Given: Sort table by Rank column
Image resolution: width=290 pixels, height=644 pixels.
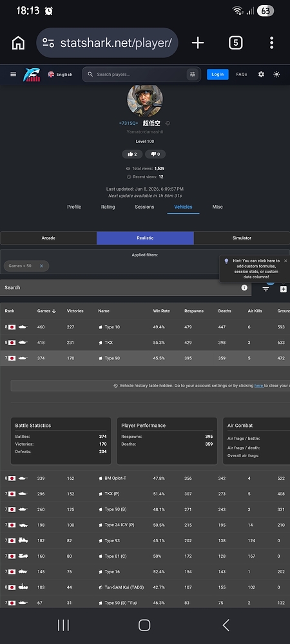Looking at the screenshot, I should pyautogui.click(x=10, y=311).
